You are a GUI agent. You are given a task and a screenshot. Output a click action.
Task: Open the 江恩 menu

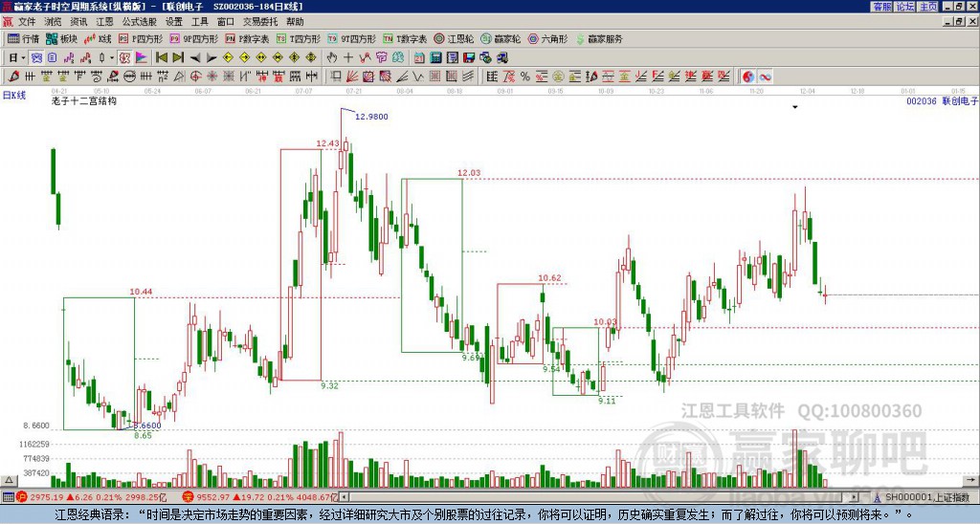click(x=104, y=22)
